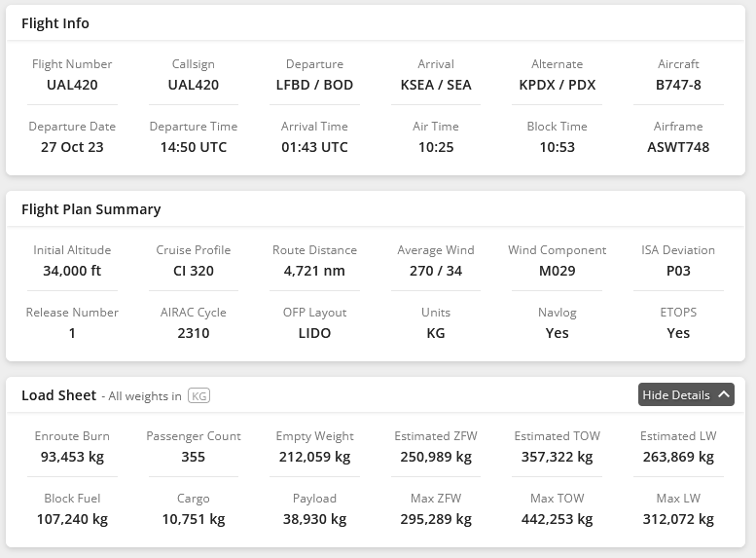756x558 pixels.
Task: Select the OFP Layout value LIDO
Action: [314, 333]
